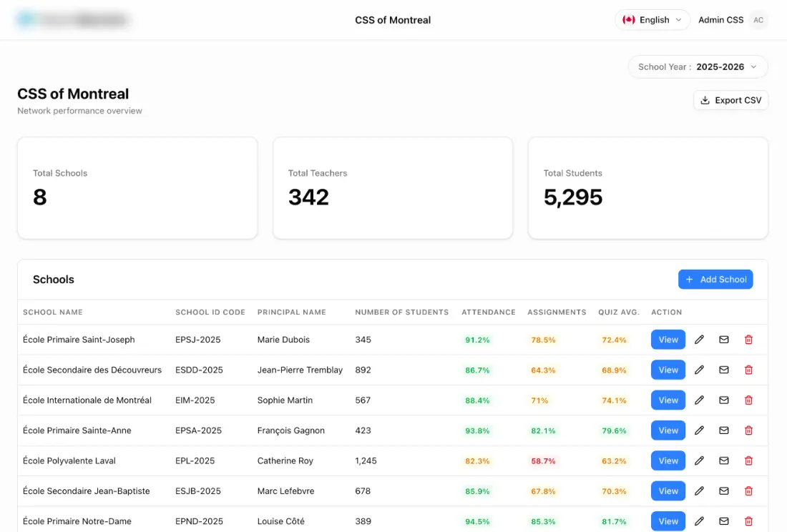Edit École Secondaire des Découvreurs pencil icon

tap(699, 370)
